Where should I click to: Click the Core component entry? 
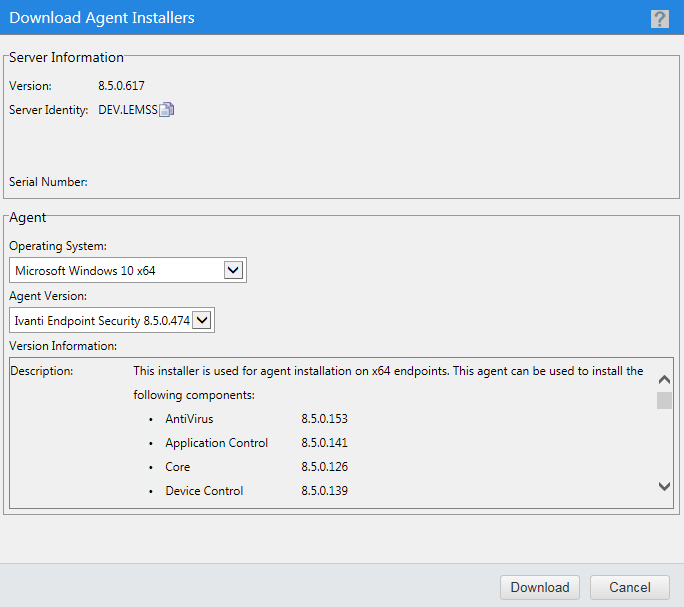(x=177, y=467)
